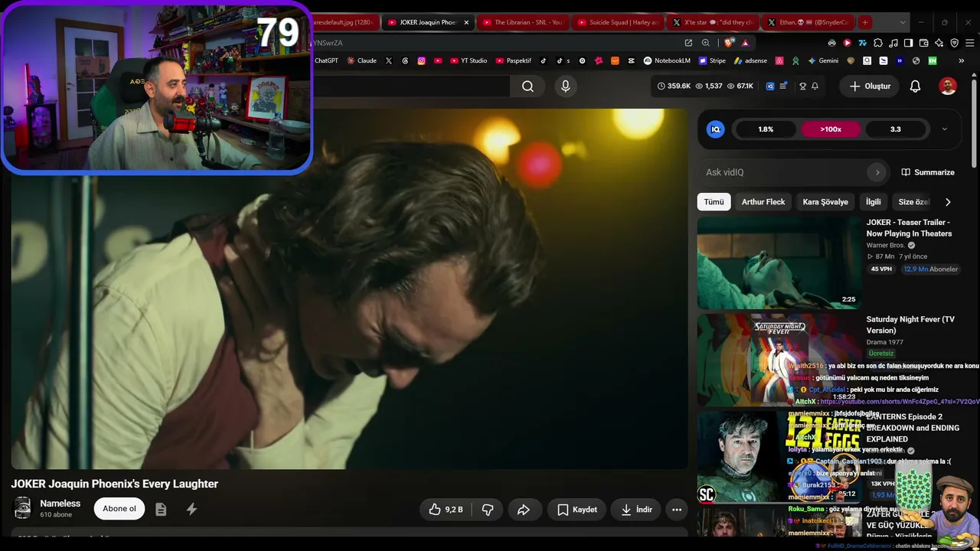This screenshot has height=551, width=980.
Task: Open the adsense bookmark
Action: click(x=750, y=60)
